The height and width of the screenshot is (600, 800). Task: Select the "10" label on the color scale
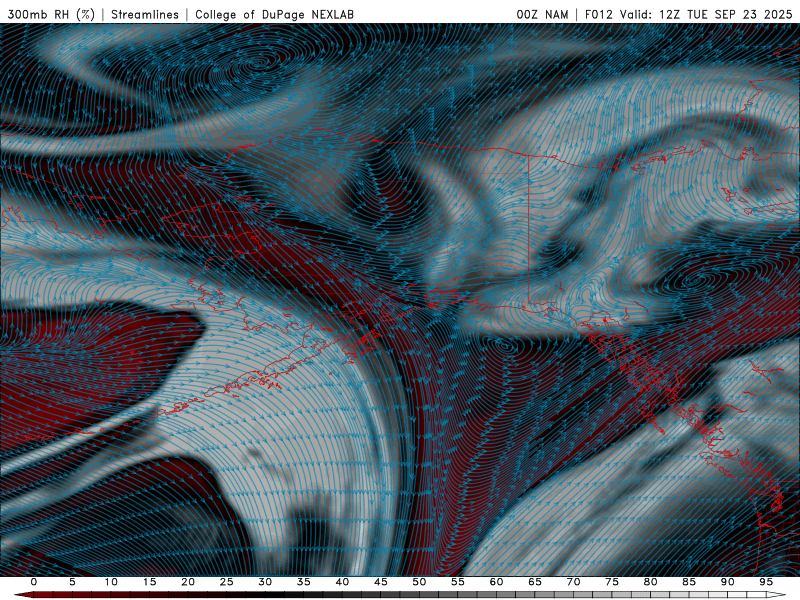tap(111, 582)
